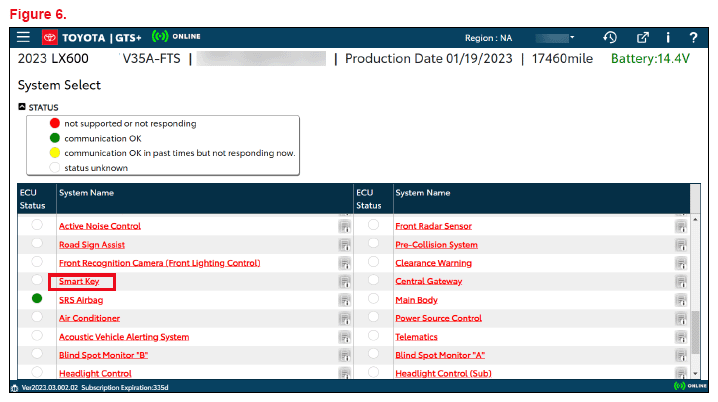
Task: Click info icon in Smart Key row
Action: [344, 282]
